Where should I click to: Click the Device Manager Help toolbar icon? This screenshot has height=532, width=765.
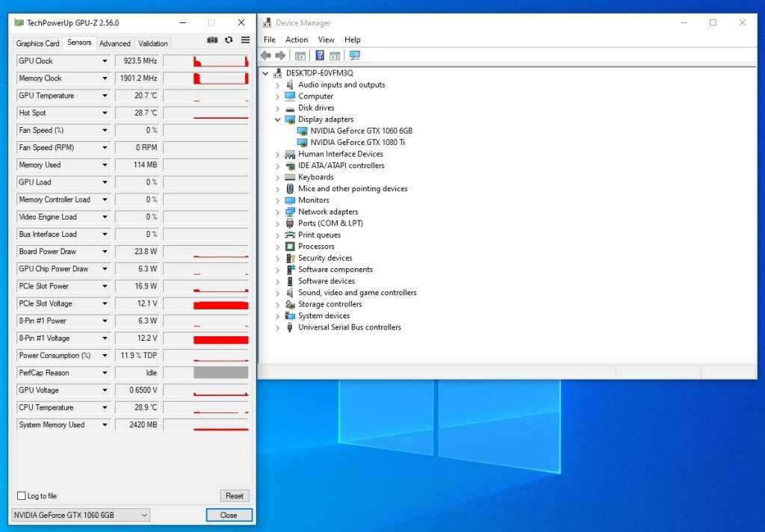click(320, 56)
